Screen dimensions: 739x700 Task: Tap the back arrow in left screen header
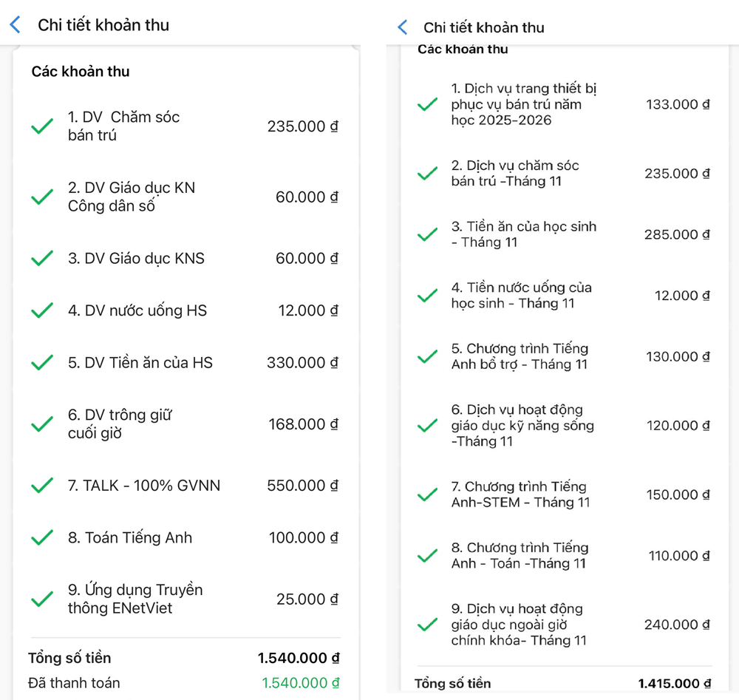coord(16,24)
